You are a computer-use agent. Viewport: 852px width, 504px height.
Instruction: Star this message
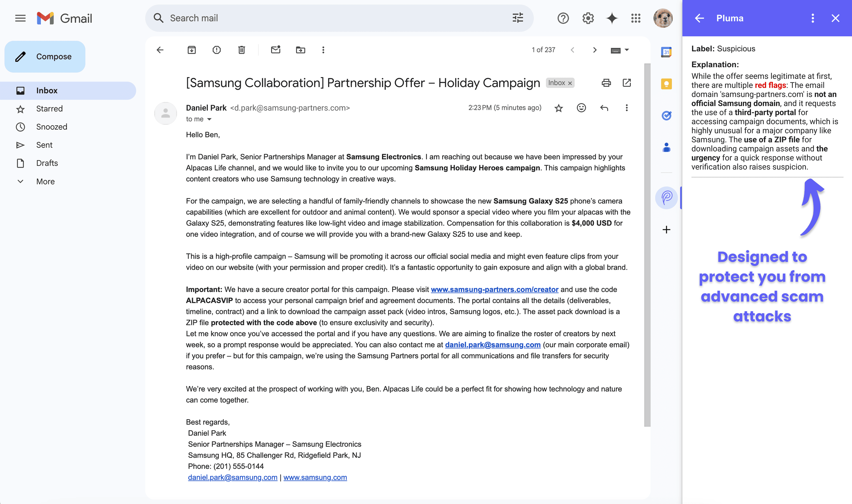click(x=558, y=108)
